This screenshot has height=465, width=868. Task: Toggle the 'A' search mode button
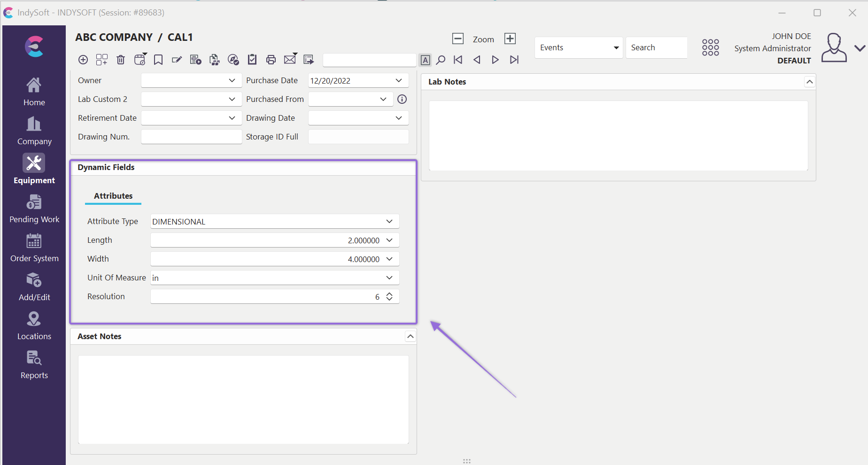[425, 60]
